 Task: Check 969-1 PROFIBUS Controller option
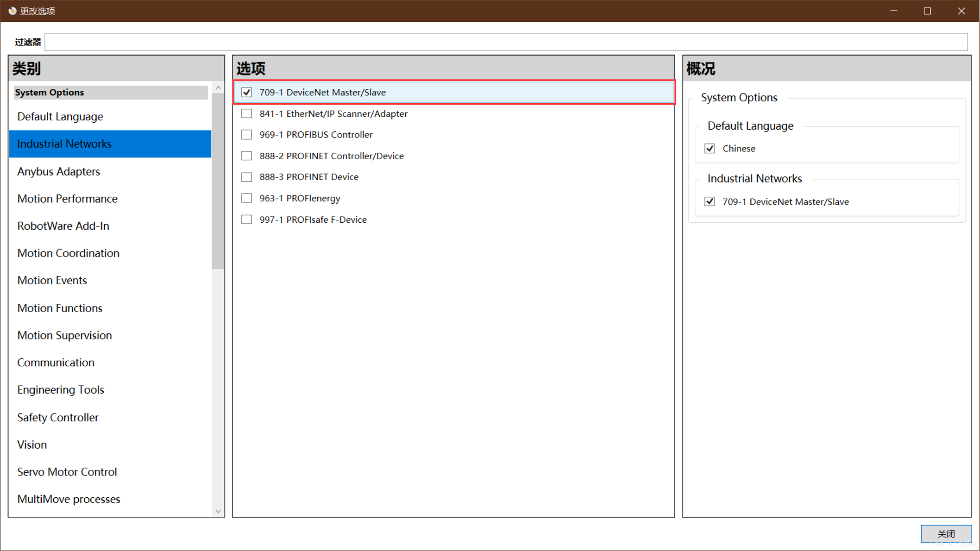click(x=246, y=135)
